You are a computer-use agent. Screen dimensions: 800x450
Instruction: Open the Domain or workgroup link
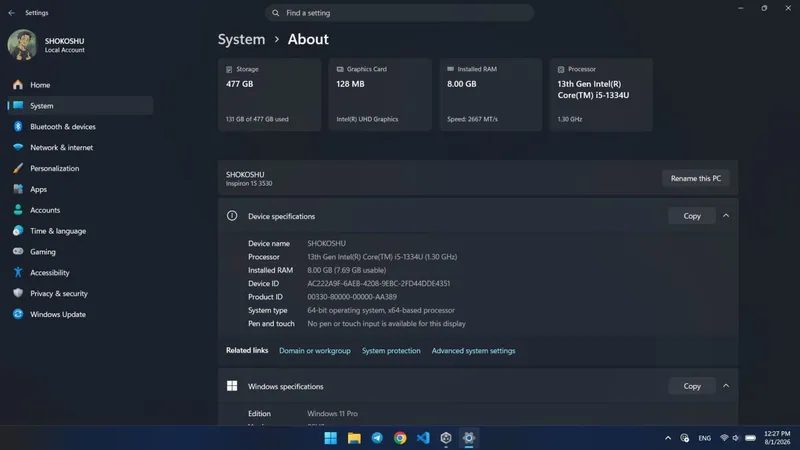click(x=315, y=351)
